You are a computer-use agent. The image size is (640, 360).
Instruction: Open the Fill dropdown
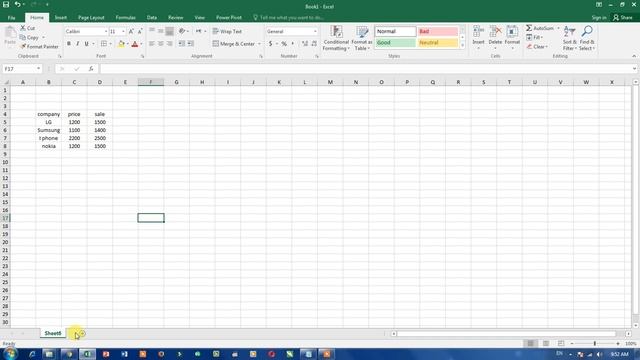tap(534, 38)
